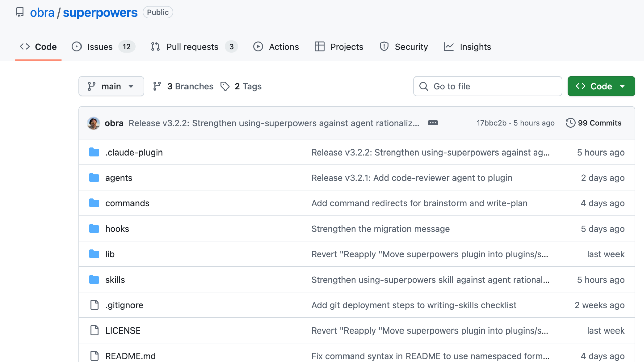Image resolution: width=644 pixels, height=362 pixels.
Task: Expand commit message with ellipsis button
Action: point(433,123)
